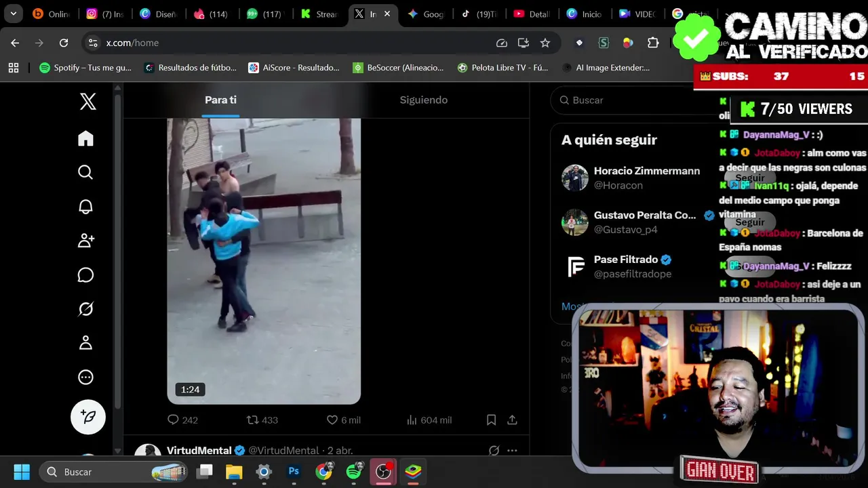Open Grok icon in sidebar
The image size is (868, 488).
pos(85,309)
